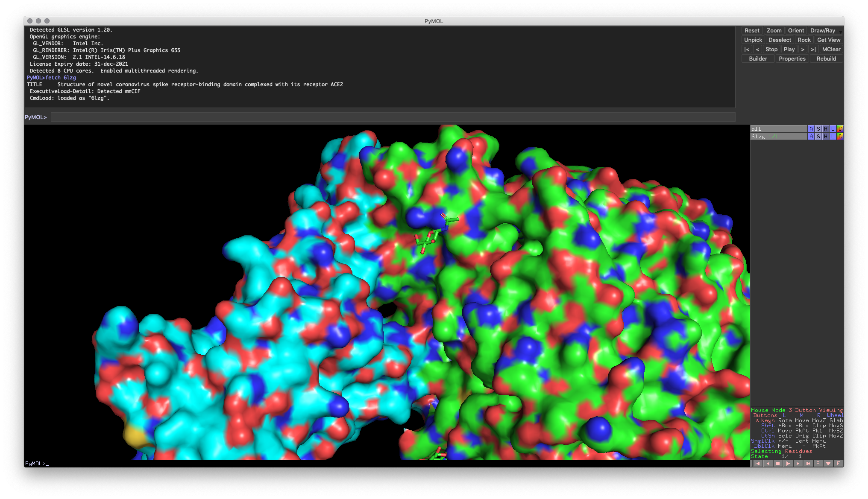Open Label menu for 'all' object
868x499 pixels.
tap(833, 129)
